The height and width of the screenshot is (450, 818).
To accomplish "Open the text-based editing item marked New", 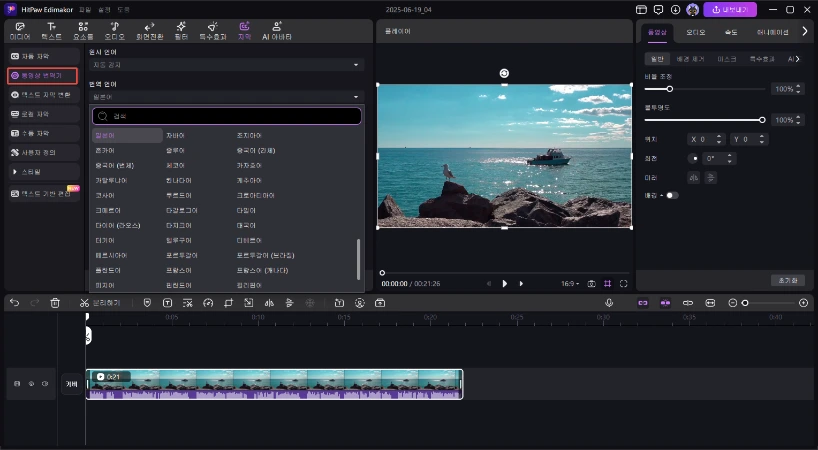I will tap(43, 193).
